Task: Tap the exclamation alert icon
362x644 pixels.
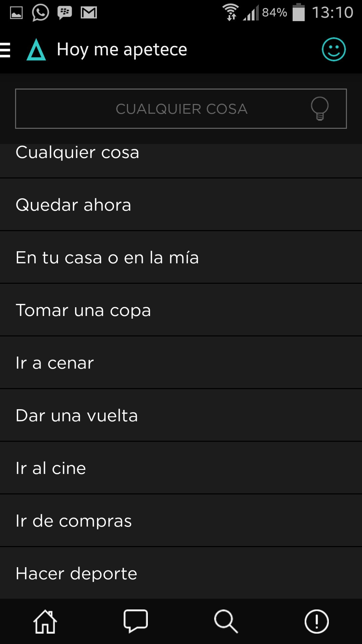Action: click(x=317, y=622)
